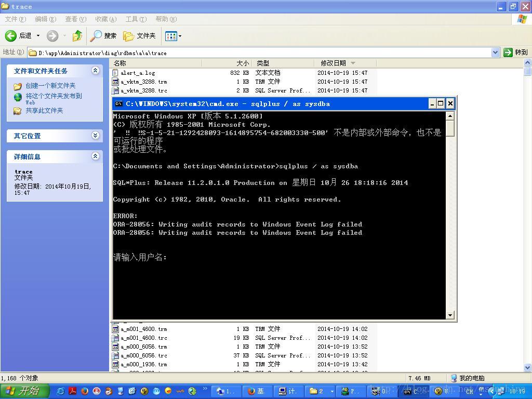The image size is (532, 399).
Task: Minimize the cmd.exe window
Action: click(432, 103)
